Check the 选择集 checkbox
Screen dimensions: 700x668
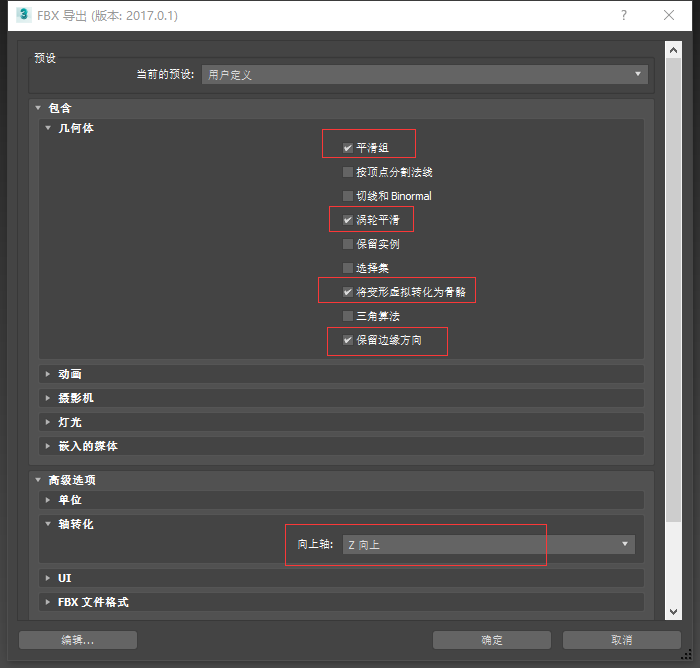click(348, 268)
